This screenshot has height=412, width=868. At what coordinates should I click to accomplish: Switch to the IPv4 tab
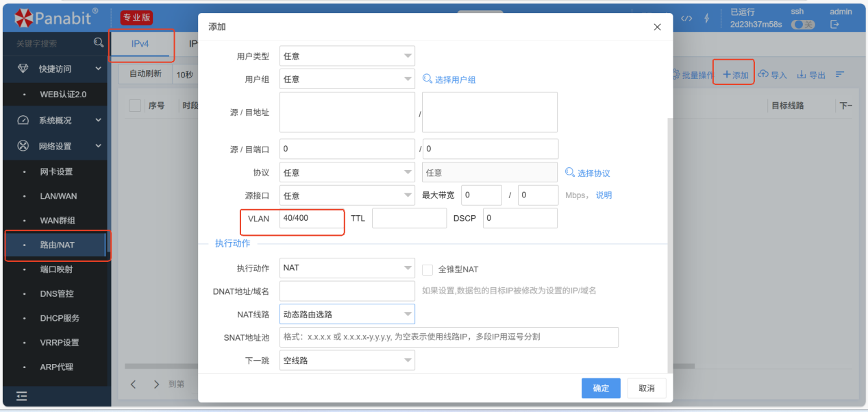[x=140, y=44]
